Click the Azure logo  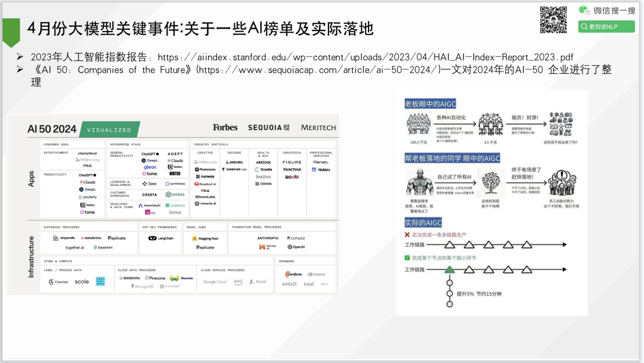coord(258,282)
